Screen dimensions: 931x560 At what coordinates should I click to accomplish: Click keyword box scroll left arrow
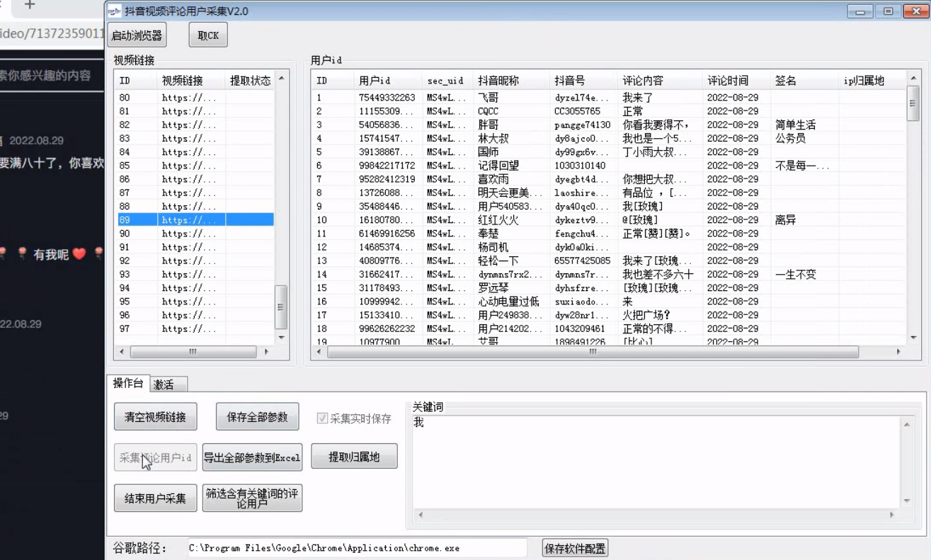tap(420, 515)
